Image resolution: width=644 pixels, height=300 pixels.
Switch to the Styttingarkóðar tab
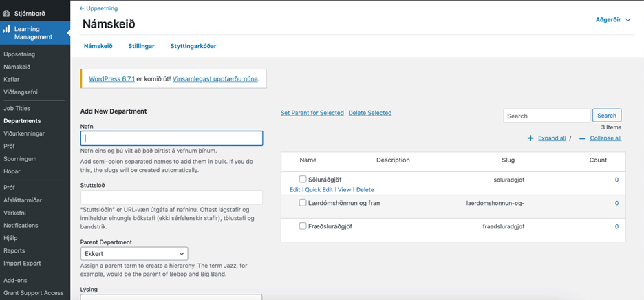tap(193, 46)
